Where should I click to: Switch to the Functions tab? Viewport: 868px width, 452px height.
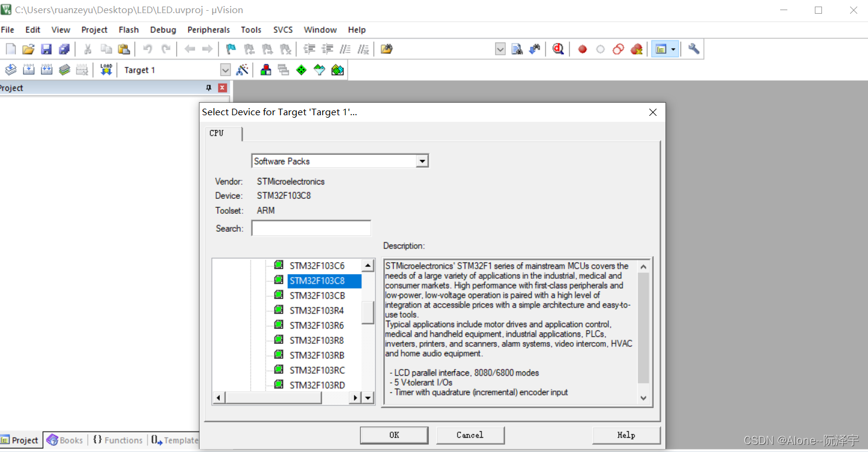[x=118, y=440]
